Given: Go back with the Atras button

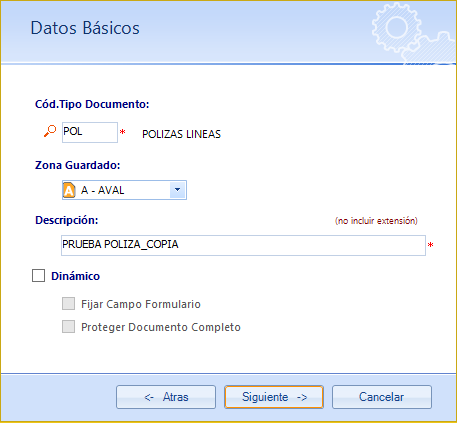Looking at the screenshot, I should [x=166, y=397].
